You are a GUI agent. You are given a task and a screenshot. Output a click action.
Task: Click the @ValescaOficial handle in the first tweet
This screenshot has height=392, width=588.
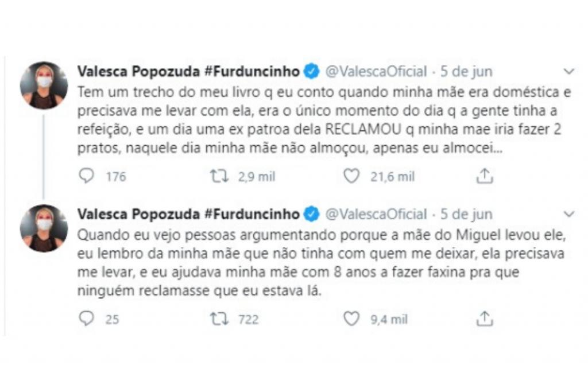[376, 72]
